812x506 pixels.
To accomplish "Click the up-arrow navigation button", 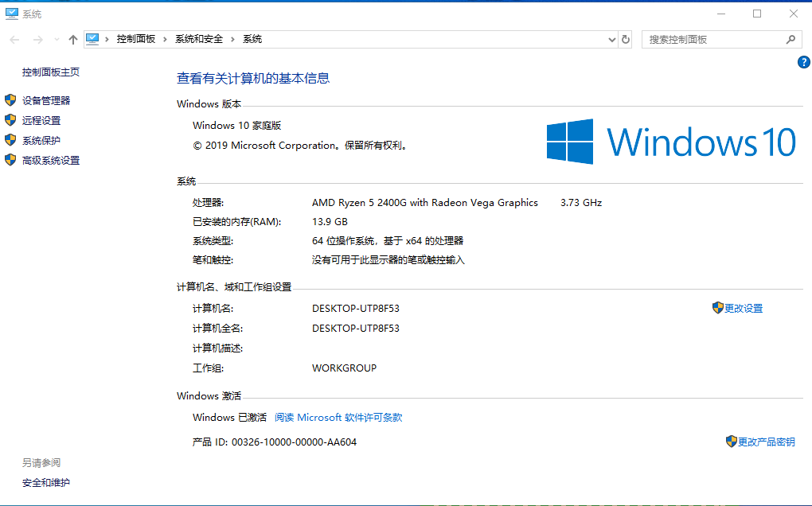I will (x=72, y=38).
